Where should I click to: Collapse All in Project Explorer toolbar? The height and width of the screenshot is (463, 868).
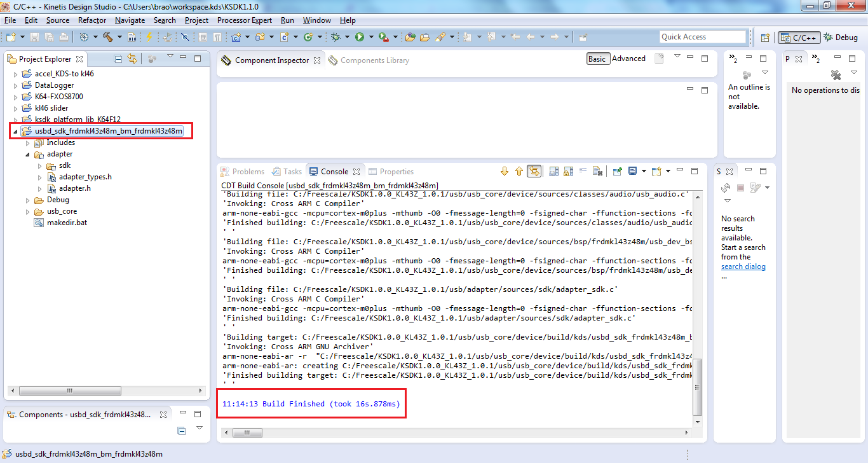(118, 59)
